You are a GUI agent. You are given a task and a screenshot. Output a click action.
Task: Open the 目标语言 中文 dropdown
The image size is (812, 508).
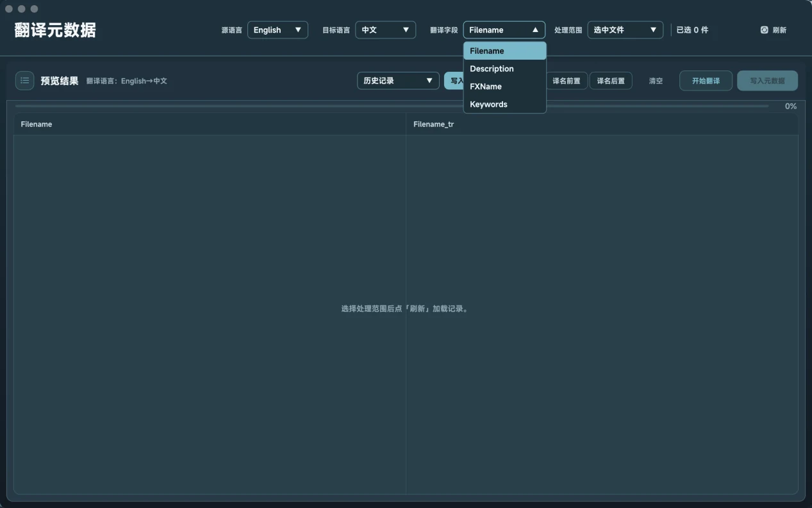click(385, 30)
